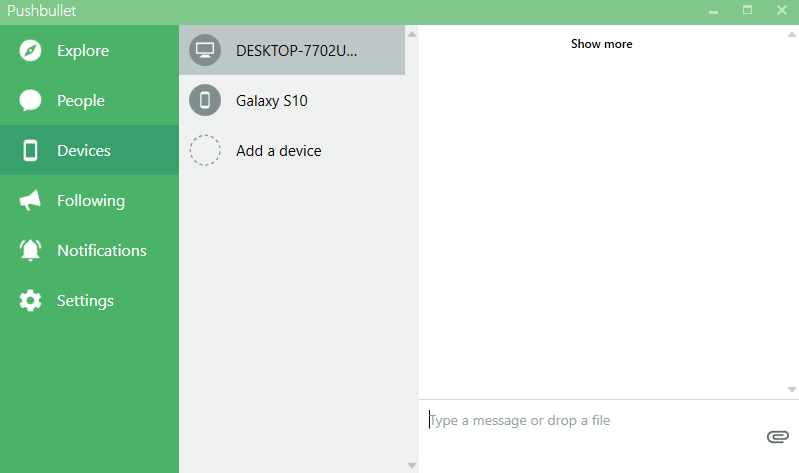Open the Notifications label
Viewport: 799px width, 473px height.
click(102, 250)
